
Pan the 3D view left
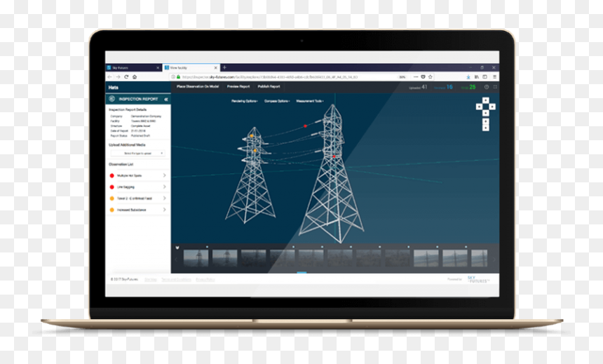tap(479, 107)
